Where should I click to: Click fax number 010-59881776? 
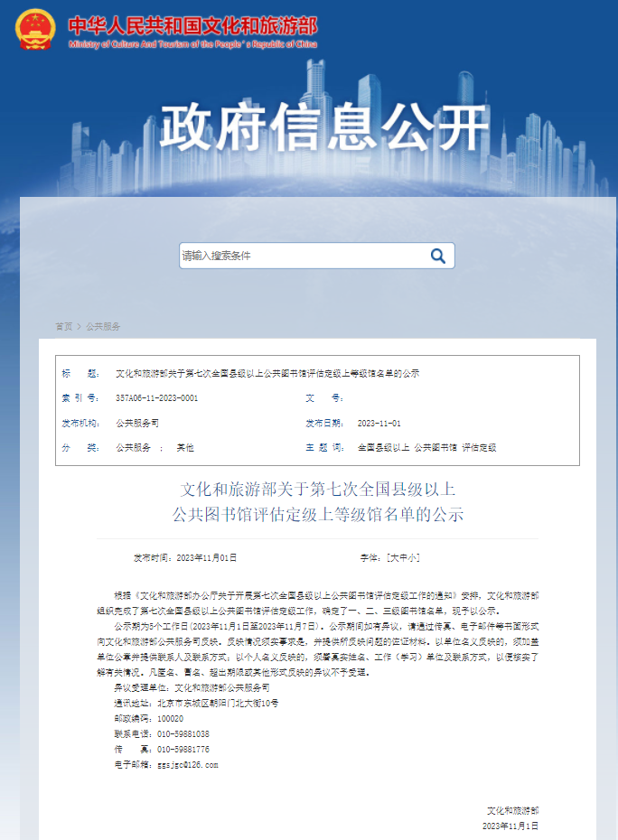(x=183, y=750)
